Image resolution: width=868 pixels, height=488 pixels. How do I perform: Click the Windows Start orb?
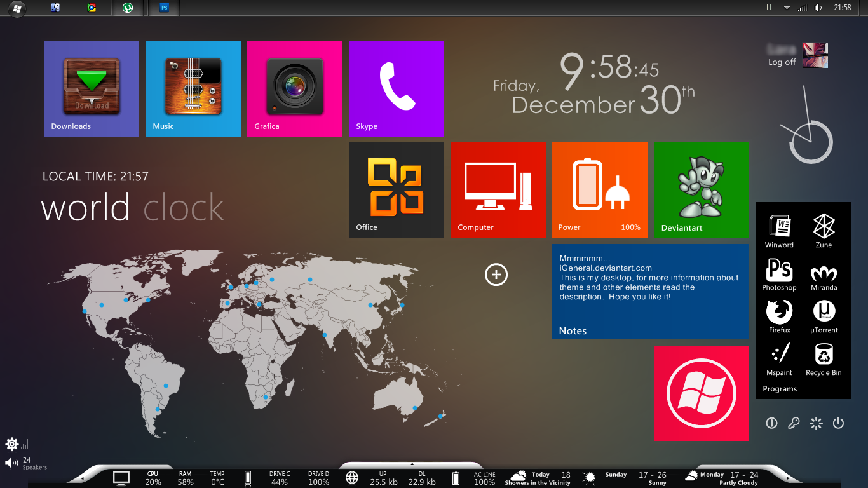17,8
